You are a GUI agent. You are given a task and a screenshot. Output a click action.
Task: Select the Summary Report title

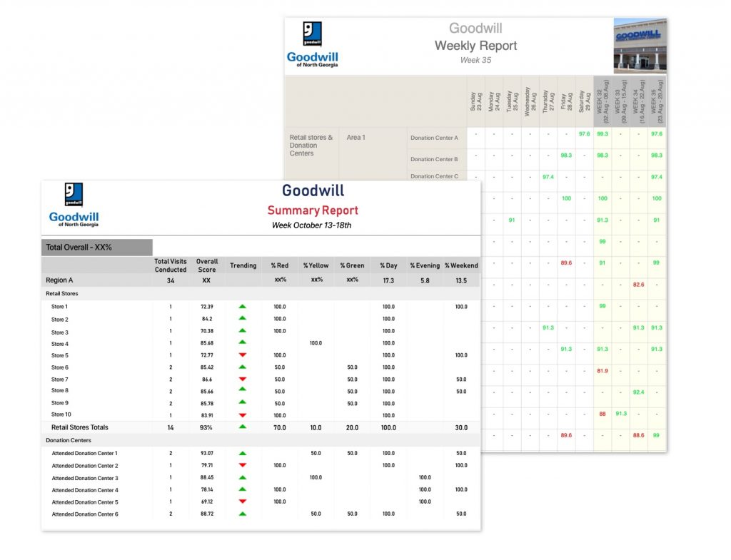click(312, 210)
